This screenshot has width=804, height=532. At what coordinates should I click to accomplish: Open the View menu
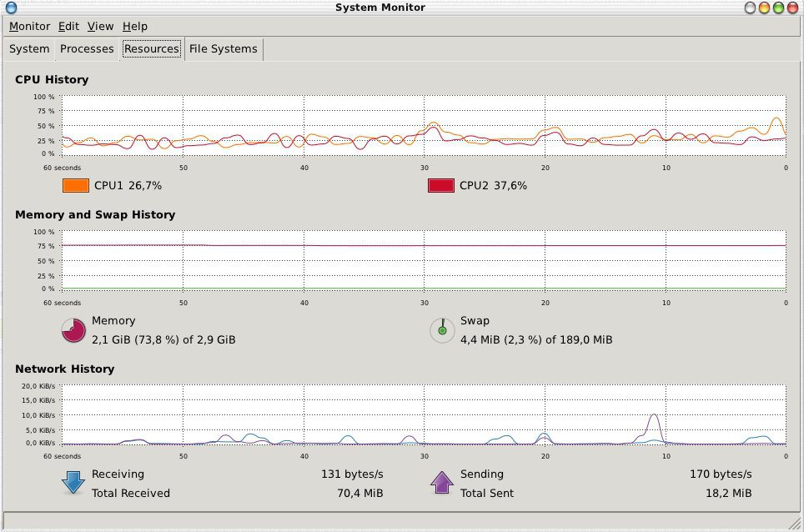(x=100, y=26)
